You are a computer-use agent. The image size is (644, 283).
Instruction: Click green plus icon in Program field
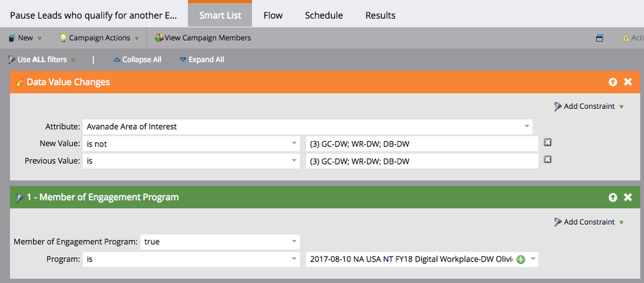point(521,260)
